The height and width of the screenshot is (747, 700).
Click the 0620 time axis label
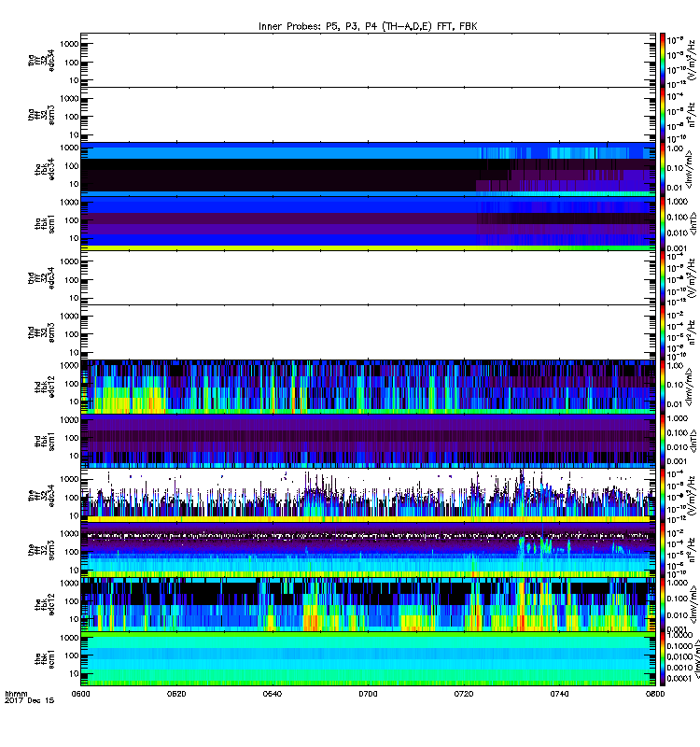pos(176,694)
